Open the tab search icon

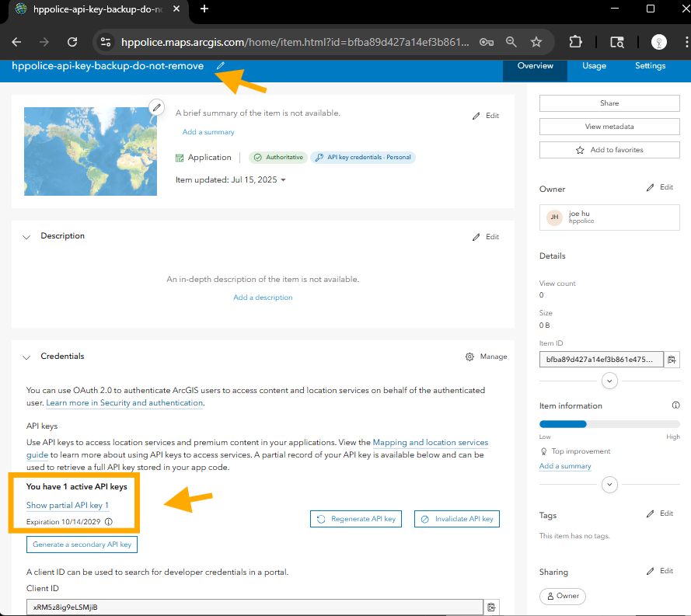coord(617,42)
